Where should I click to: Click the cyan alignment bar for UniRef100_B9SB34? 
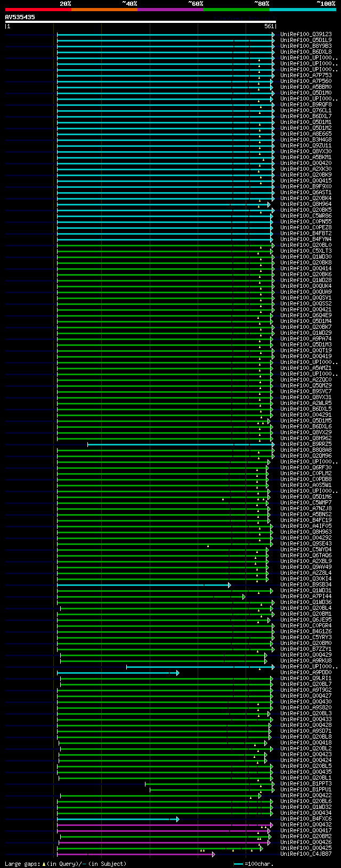tap(144, 585)
